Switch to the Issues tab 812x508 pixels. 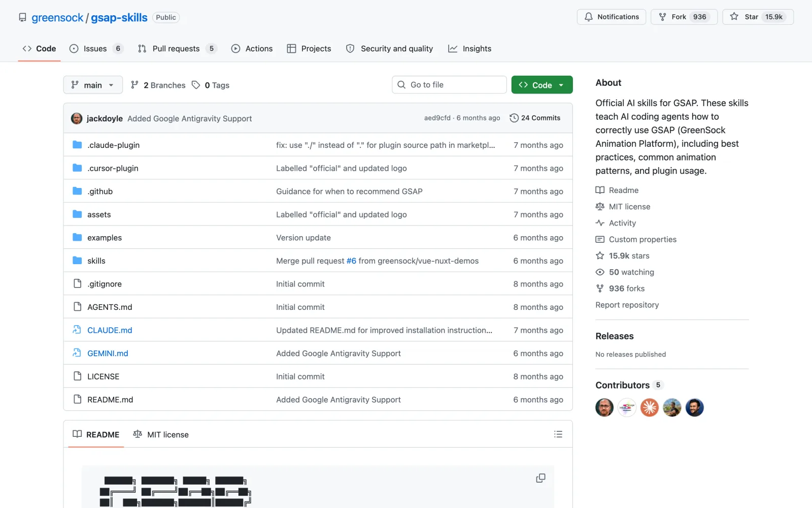(96, 49)
